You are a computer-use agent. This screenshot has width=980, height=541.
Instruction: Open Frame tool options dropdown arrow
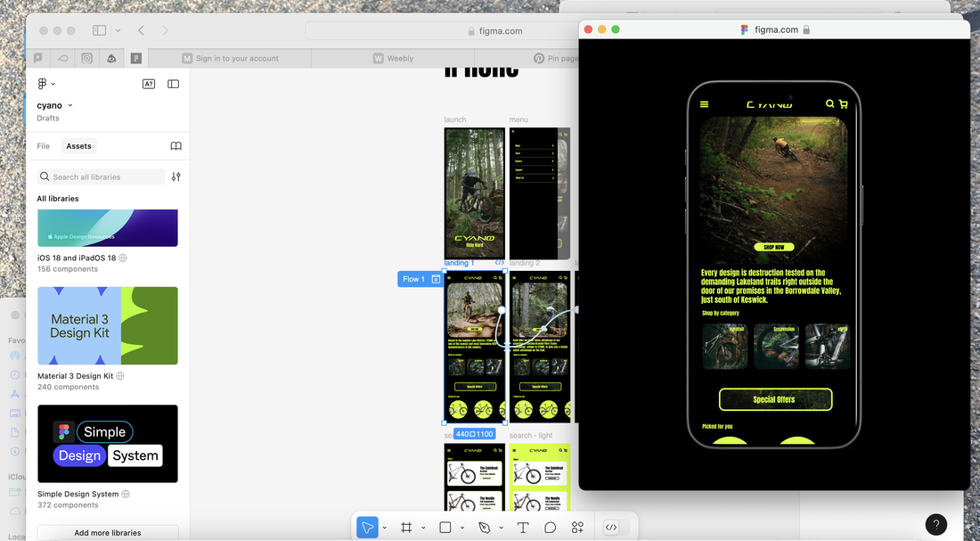coord(423,528)
